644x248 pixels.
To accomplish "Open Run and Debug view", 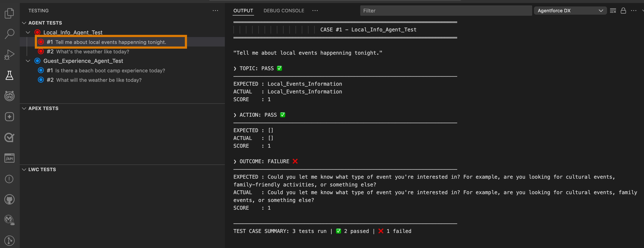I will [9, 54].
